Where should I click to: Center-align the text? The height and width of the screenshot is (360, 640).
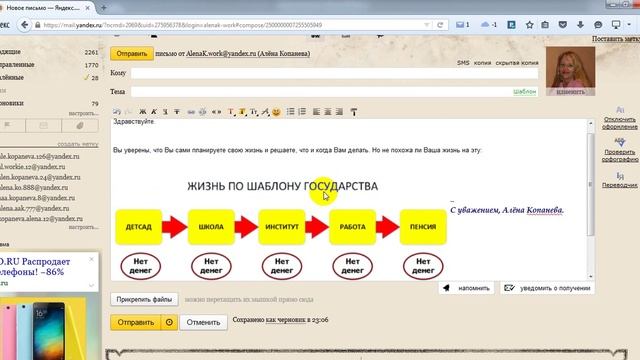pyautogui.click(x=328, y=111)
